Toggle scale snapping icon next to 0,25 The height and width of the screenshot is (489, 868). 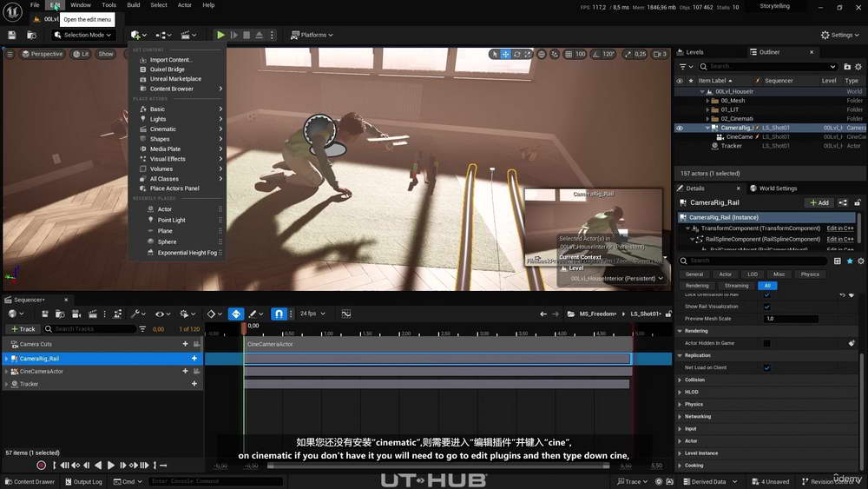[628, 54]
